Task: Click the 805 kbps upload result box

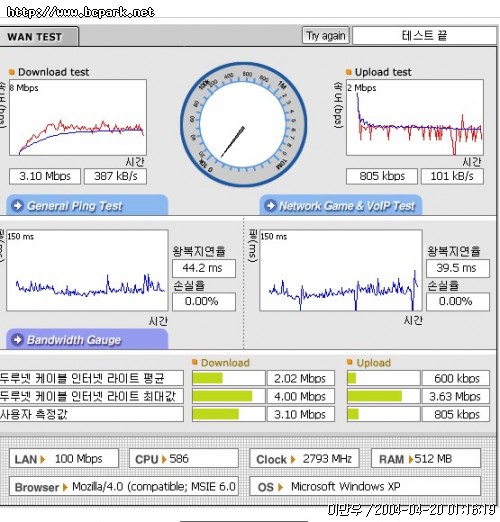Action: click(382, 176)
